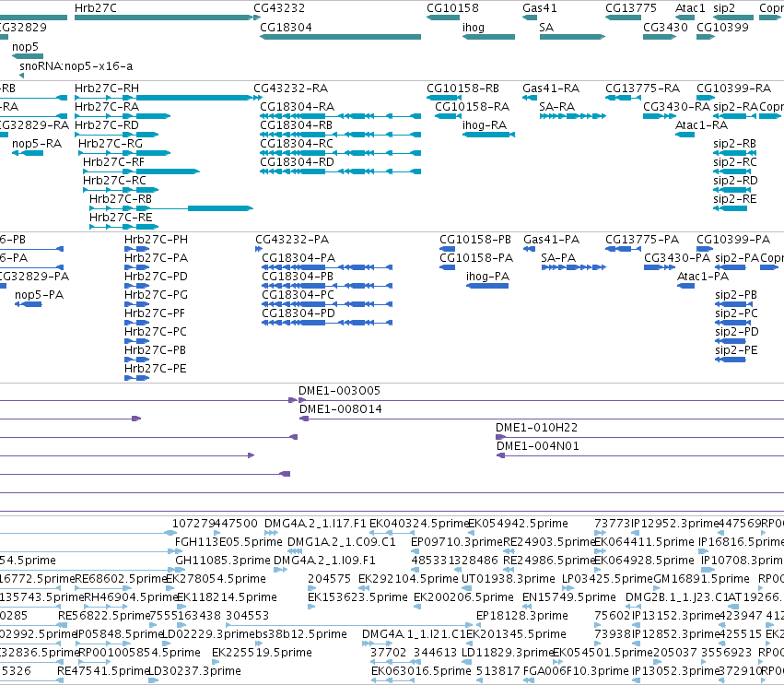This screenshot has height=685, width=784.
Task: Open the EST EK153623.5prime label
Action: click(357, 597)
